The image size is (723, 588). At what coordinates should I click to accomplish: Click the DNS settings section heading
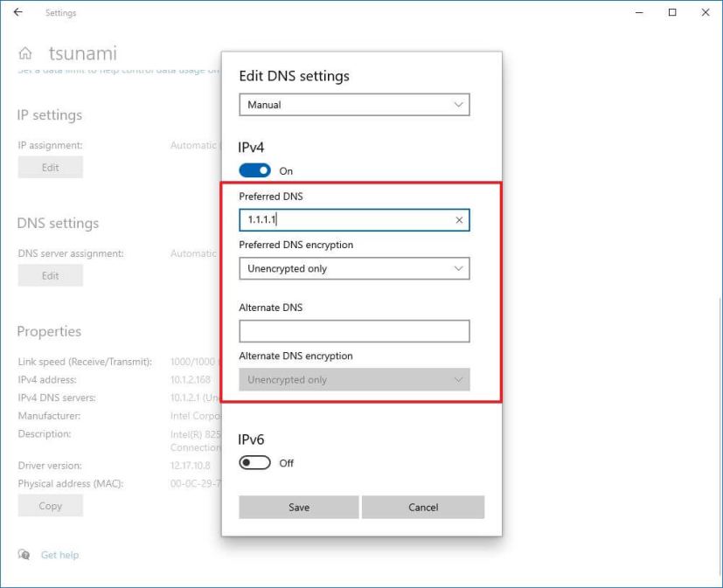pyautogui.click(x=58, y=223)
